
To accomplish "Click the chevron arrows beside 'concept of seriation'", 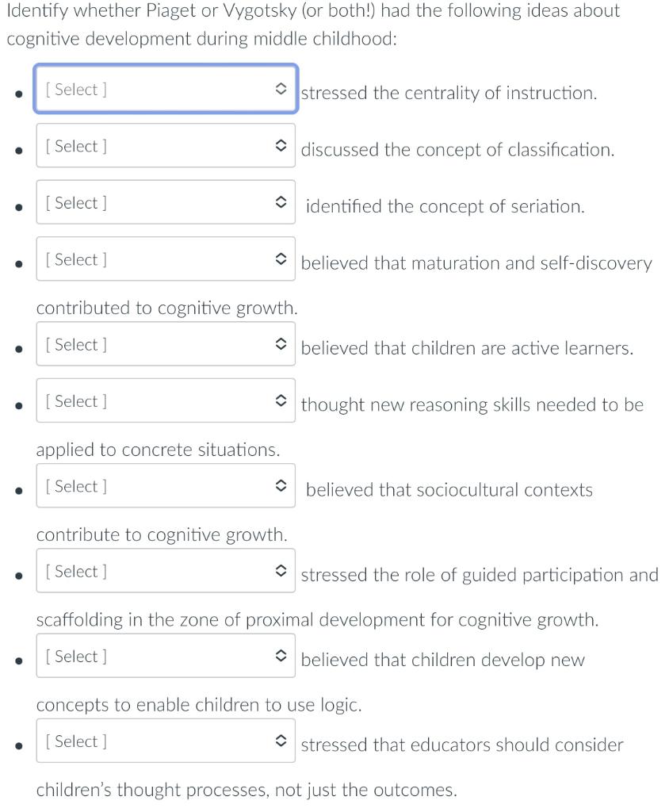I will (x=280, y=203).
